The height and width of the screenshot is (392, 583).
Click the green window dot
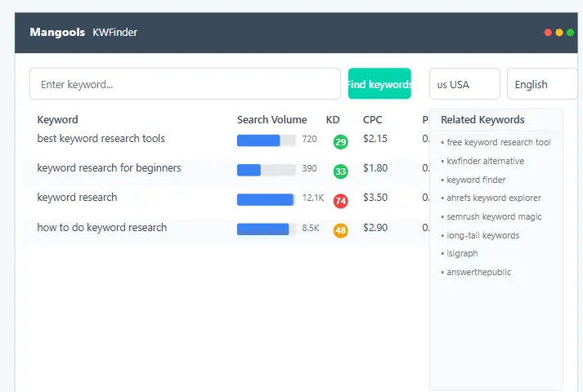(570, 33)
